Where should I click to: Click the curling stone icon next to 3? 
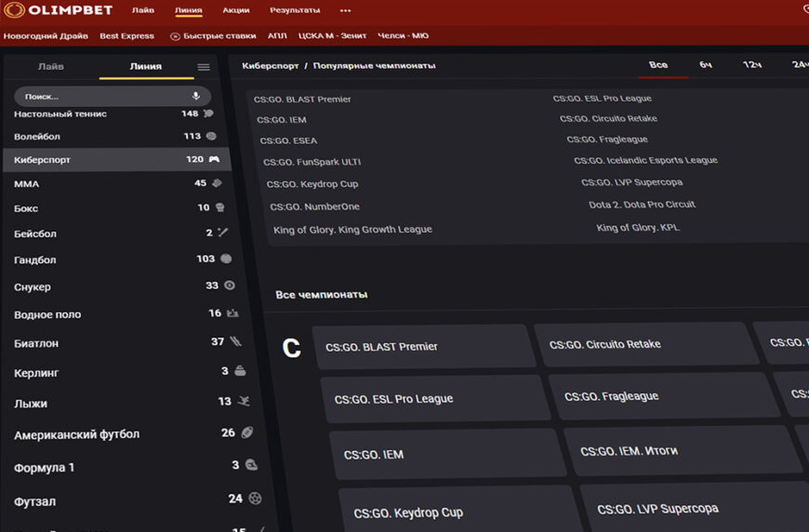pyautogui.click(x=240, y=370)
